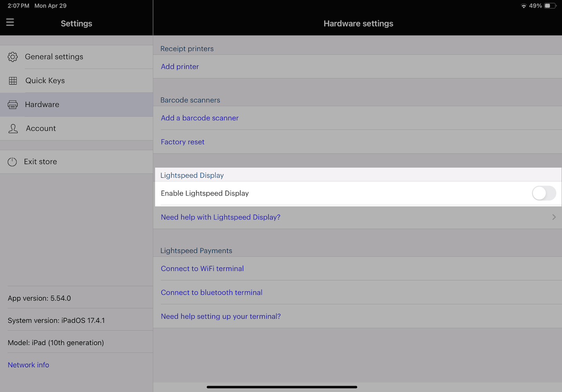Screen dimensions: 562x392
Task: Click Factory reset for barcode scanners
Action: tap(183, 142)
